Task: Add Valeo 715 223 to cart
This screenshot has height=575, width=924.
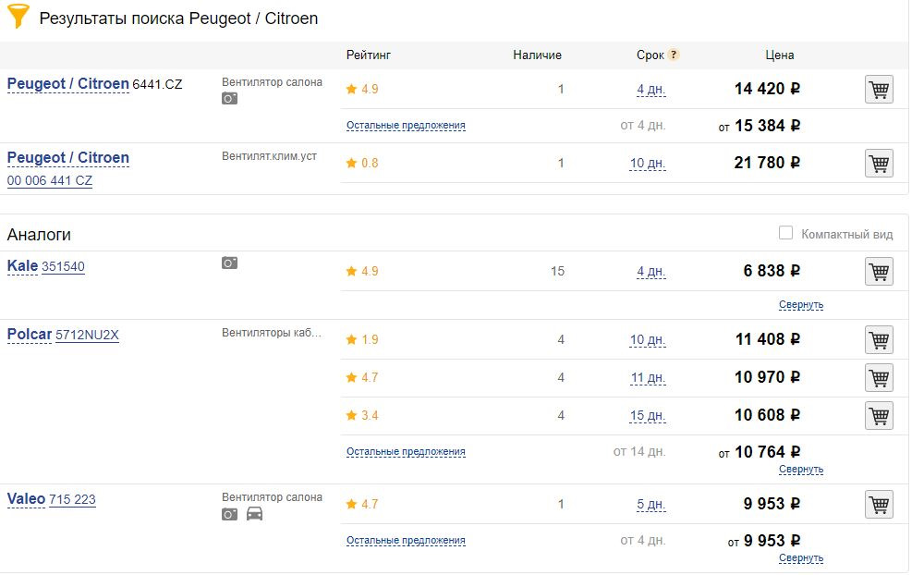Action: [879, 505]
